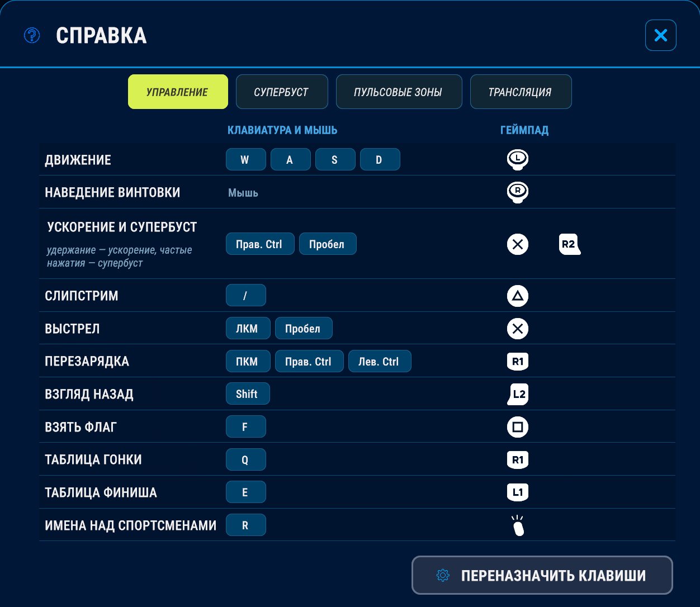Click the R1 icon in the Перезарядка row
Screen dimensions: 700x607
coord(518,361)
